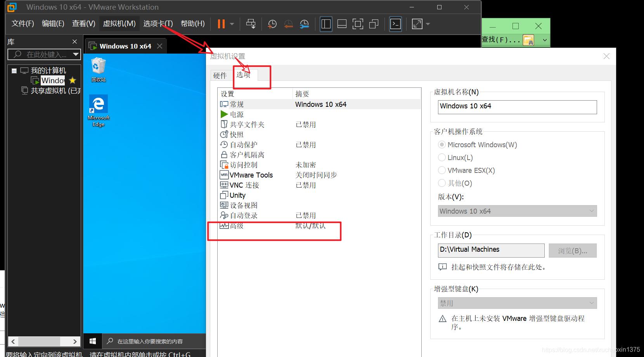Close the library panel
The height and width of the screenshot is (357, 644).
pyautogui.click(x=74, y=42)
